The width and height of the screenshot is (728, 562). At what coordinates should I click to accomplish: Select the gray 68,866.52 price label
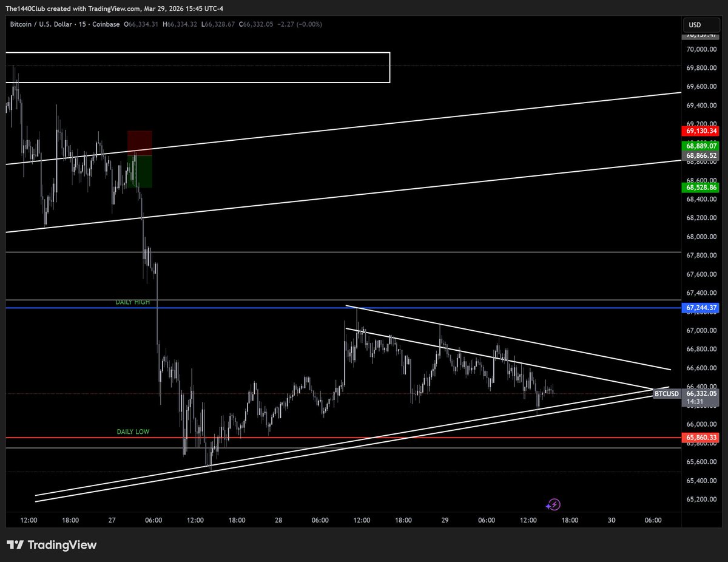701,156
